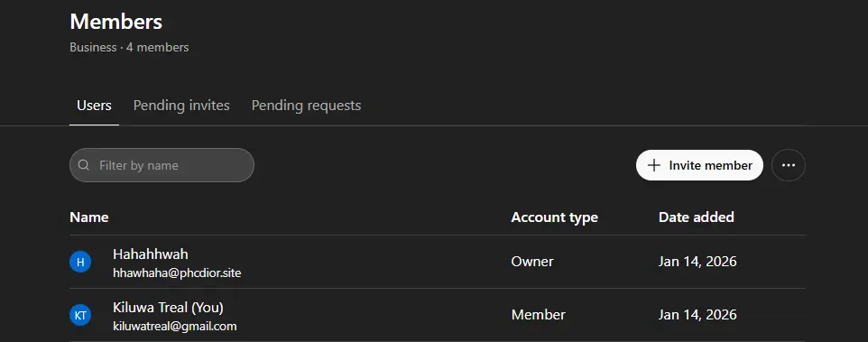Click the plus icon on Invite member

click(654, 165)
